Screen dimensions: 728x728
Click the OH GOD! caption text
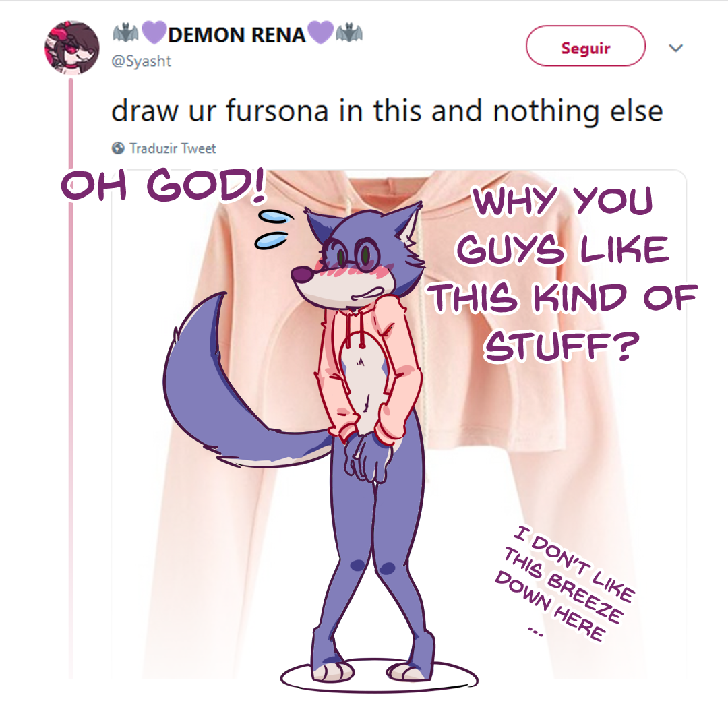click(163, 185)
